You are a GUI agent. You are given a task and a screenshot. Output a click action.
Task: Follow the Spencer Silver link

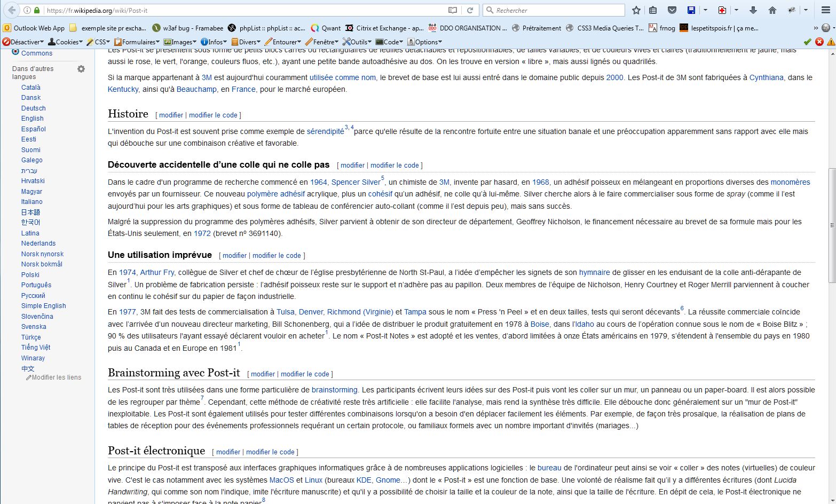click(356, 182)
